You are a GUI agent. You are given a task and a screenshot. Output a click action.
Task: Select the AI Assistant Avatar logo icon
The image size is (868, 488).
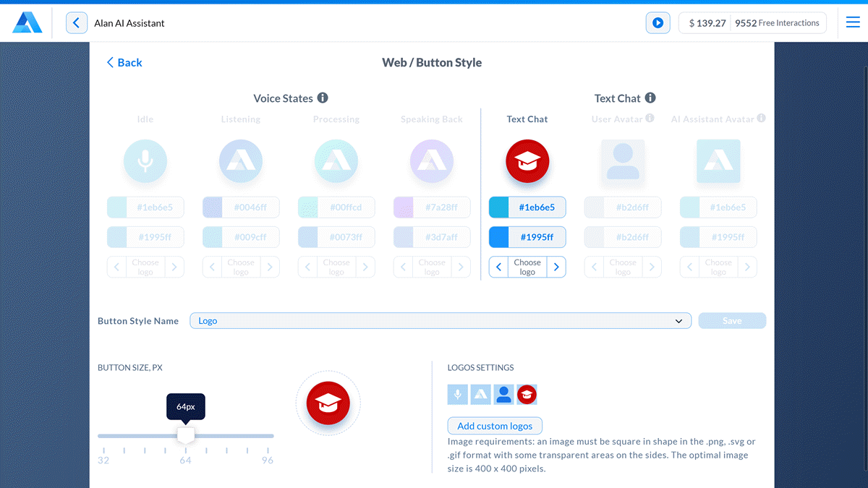tap(718, 163)
